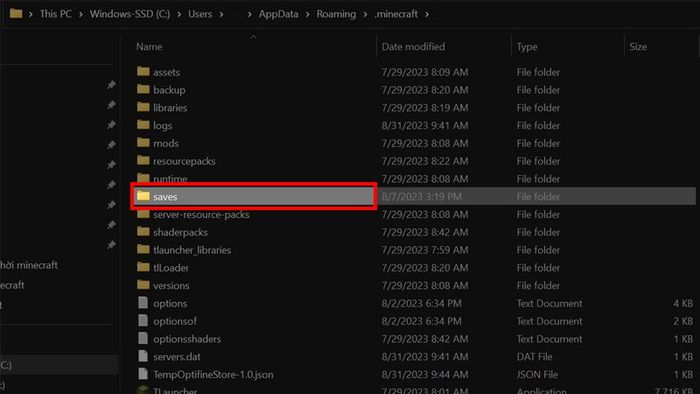Expand the chevron after Users breadcrumb

pyautogui.click(x=221, y=14)
